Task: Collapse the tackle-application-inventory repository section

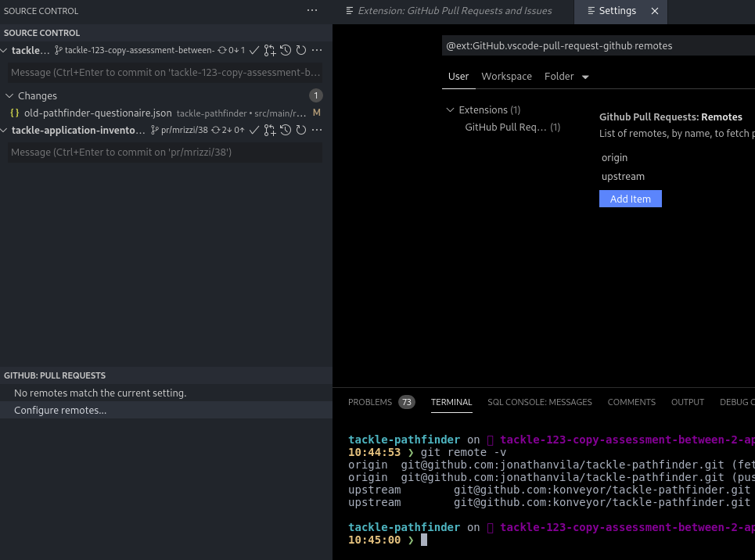Action: click(4, 130)
